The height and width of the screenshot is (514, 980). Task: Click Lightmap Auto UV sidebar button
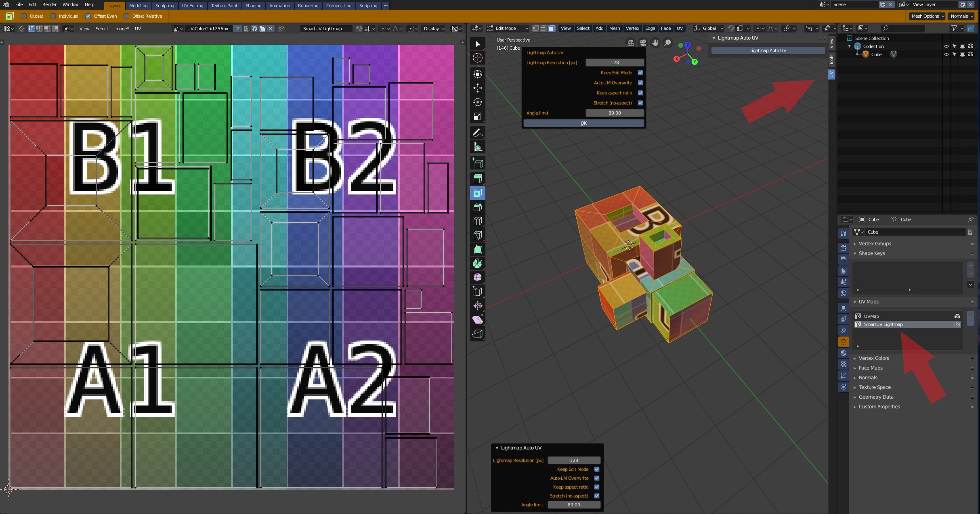768,50
